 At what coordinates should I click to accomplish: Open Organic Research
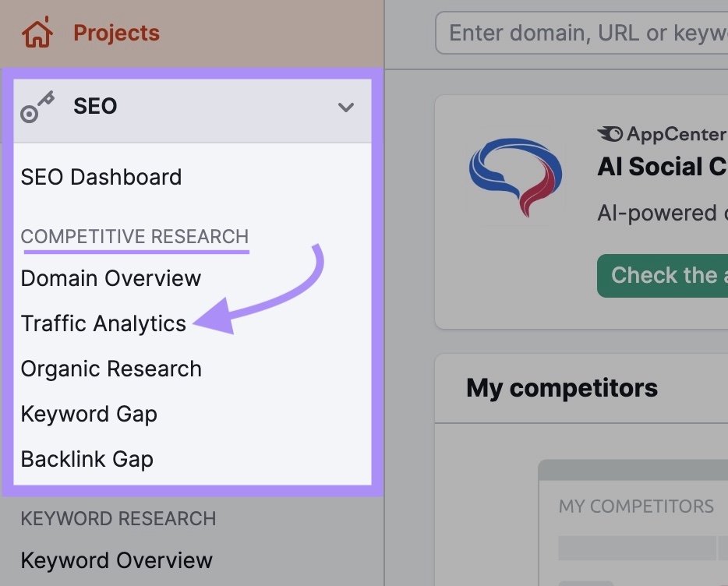click(x=111, y=369)
